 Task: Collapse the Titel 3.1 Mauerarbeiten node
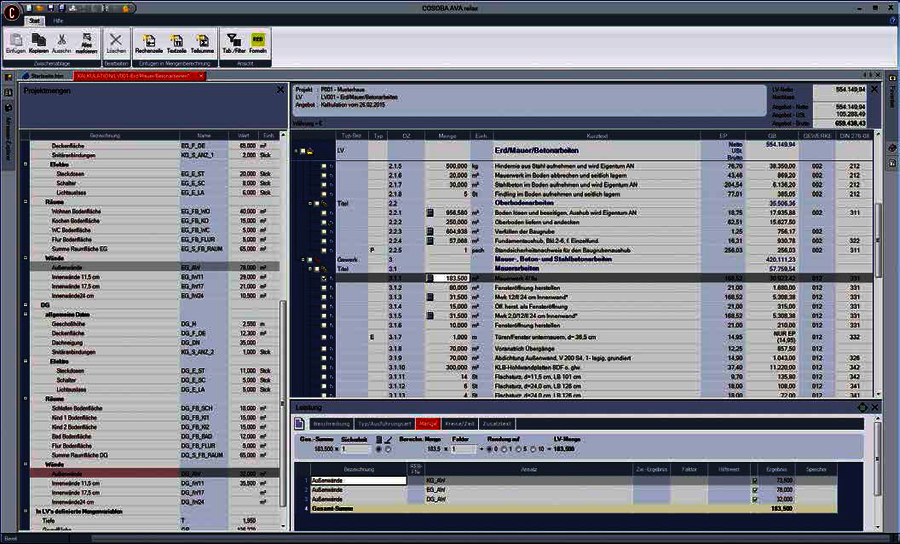click(310, 269)
